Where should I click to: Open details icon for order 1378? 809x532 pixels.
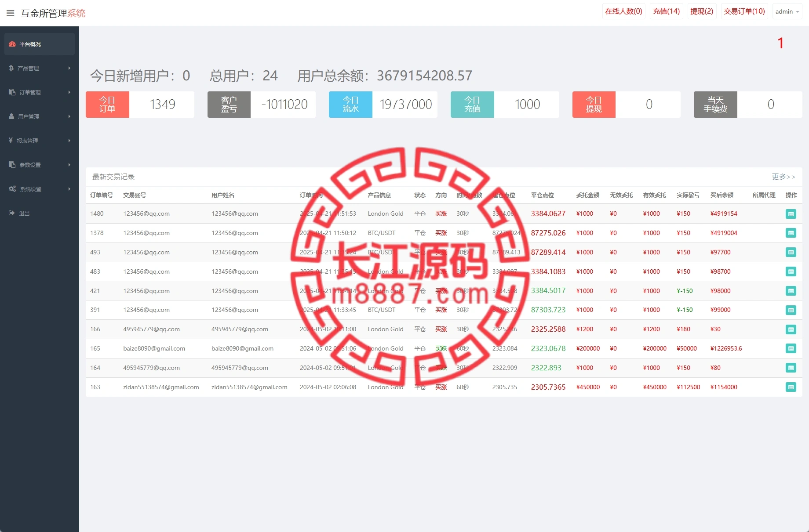791,233
